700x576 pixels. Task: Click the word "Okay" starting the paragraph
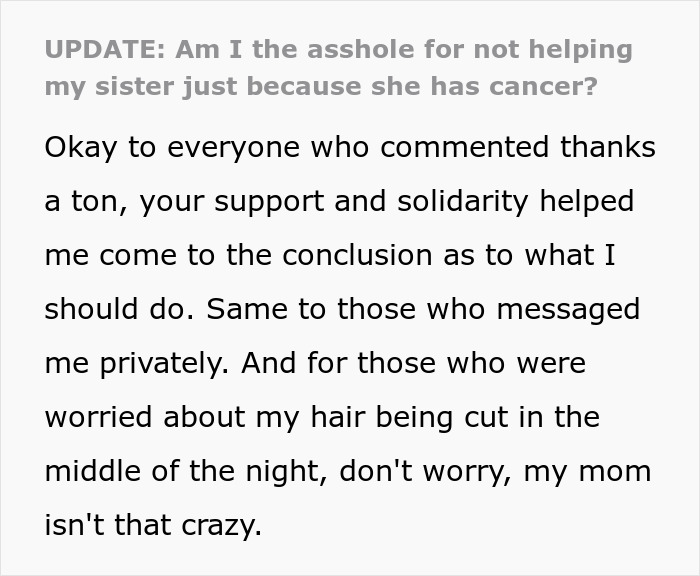pyautogui.click(x=81, y=148)
